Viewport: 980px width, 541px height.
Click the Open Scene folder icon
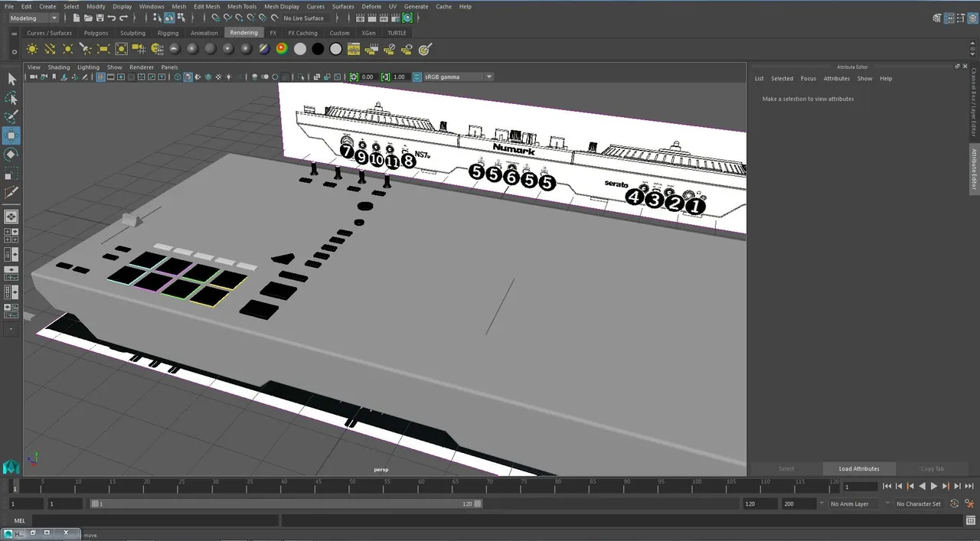coord(90,18)
